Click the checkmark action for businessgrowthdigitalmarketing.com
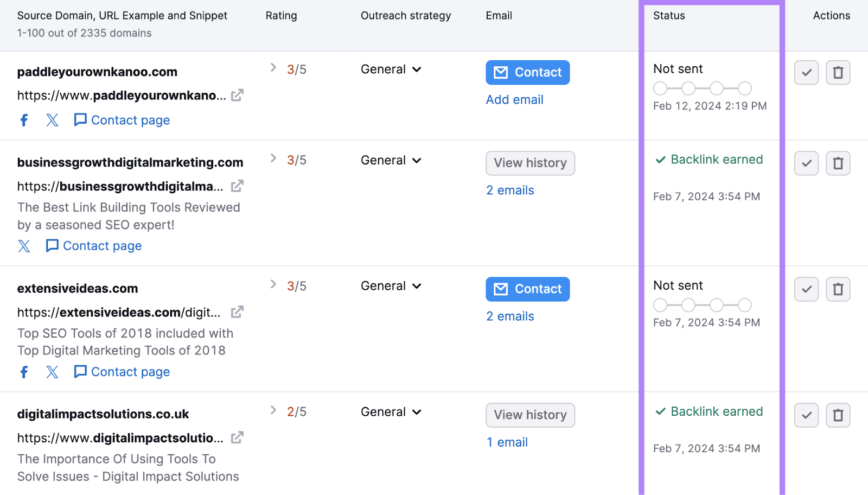Viewport: 868px width, 495px height. pyautogui.click(x=806, y=163)
